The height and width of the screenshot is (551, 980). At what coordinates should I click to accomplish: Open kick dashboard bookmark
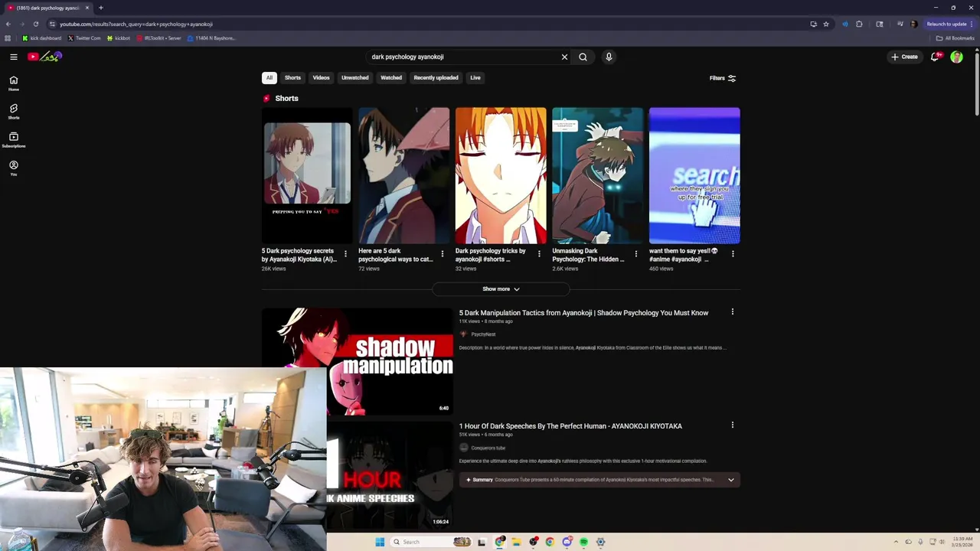[42, 37]
